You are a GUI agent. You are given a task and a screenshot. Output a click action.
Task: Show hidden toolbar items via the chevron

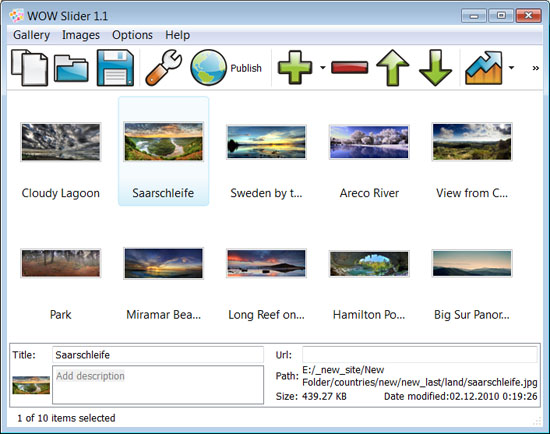tap(535, 68)
